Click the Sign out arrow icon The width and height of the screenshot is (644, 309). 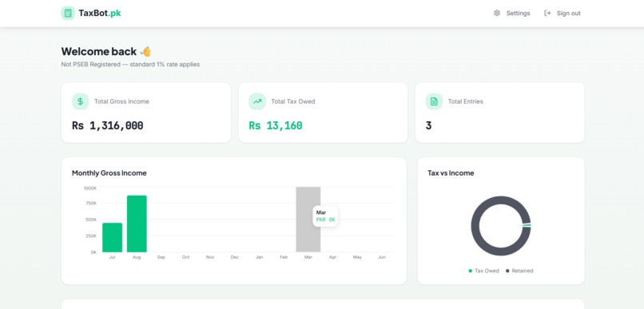coord(547,13)
